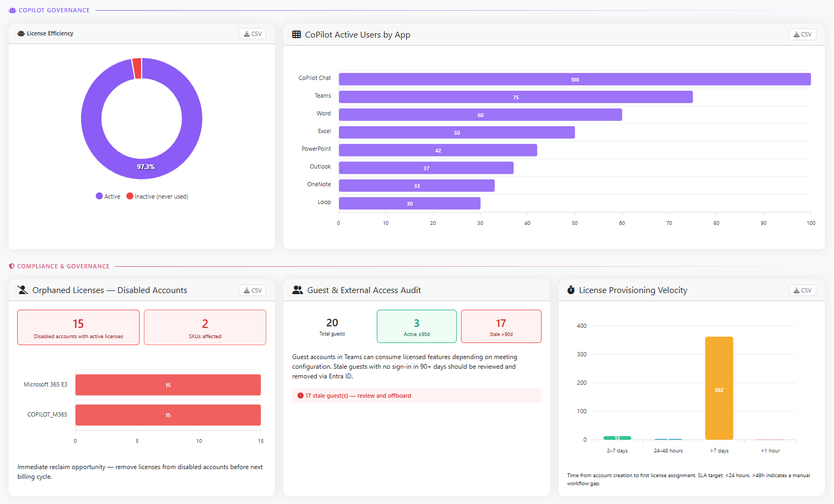Image resolution: width=834 pixels, height=504 pixels.
Task: Click the SLA target description text
Action: [x=689, y=479]
